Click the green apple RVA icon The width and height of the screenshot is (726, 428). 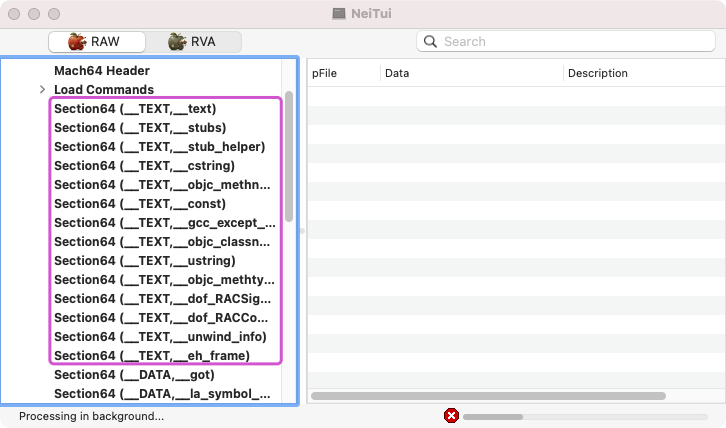point(177,42)
